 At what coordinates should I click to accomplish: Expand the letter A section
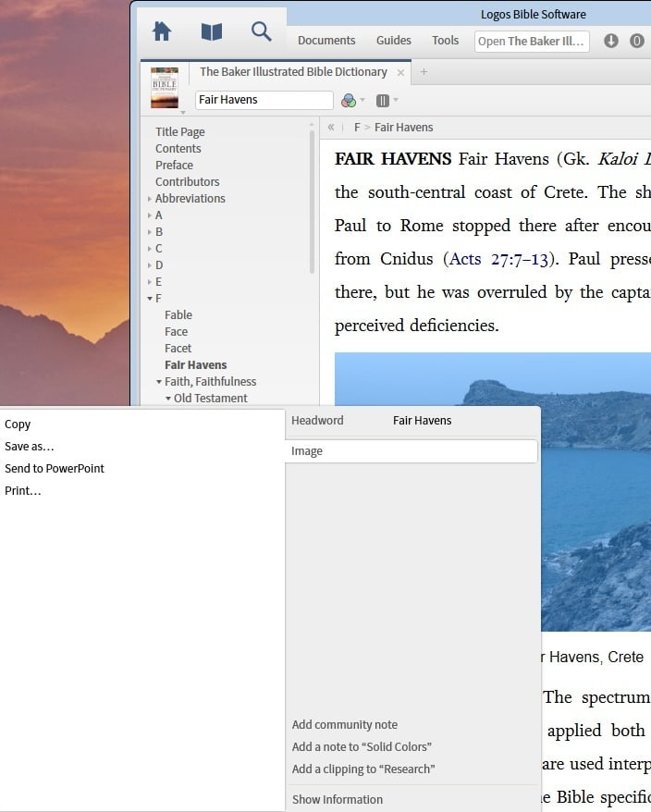[x=150, y=215]
